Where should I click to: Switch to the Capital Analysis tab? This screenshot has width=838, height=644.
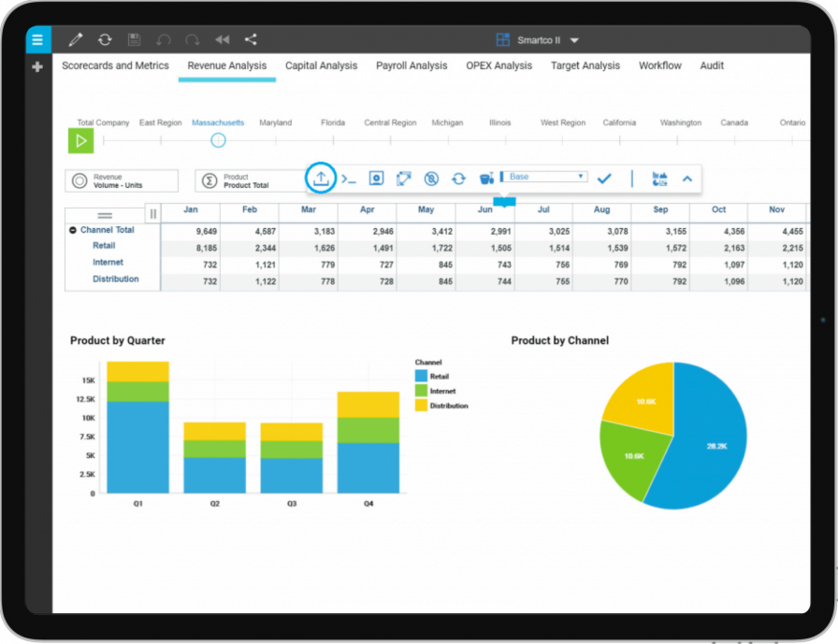point(321,66)
